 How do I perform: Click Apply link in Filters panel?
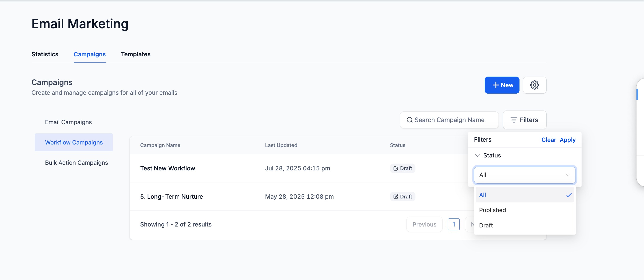[567, 140]
